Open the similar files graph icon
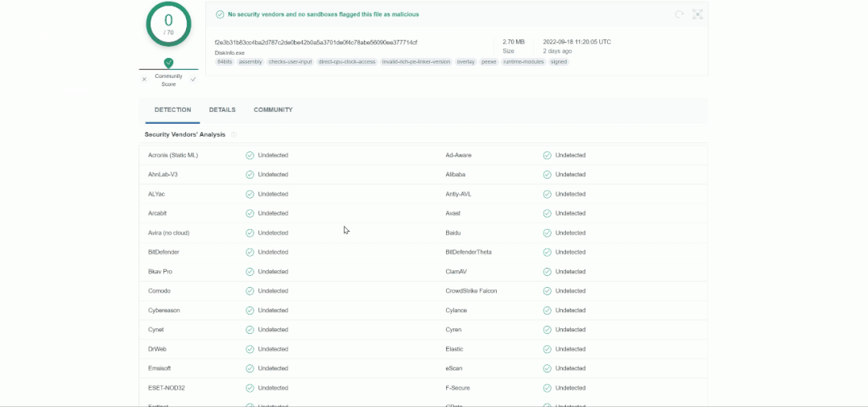Viewport: 868px width, 407px height. (697, 14)
